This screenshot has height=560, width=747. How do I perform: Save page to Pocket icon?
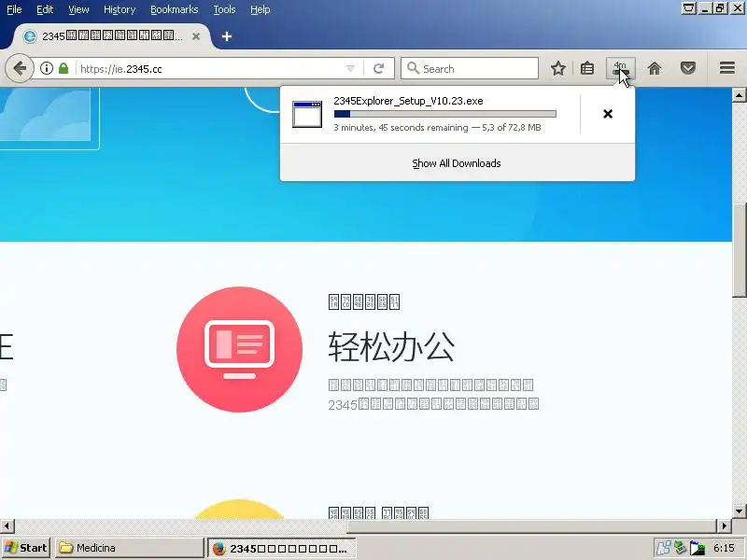(x=687, y=68)
